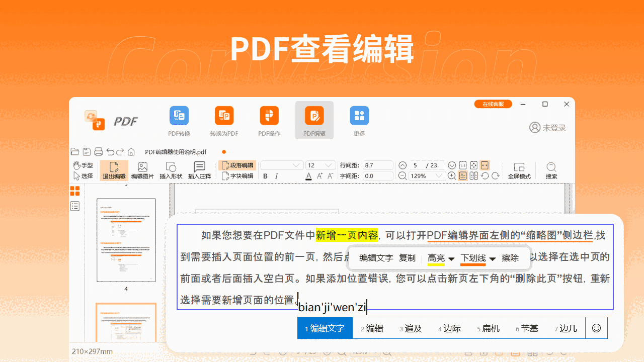Open the 编辑图片 image editing tool
This screenshot has height=362, width=644.
[142, 170]
